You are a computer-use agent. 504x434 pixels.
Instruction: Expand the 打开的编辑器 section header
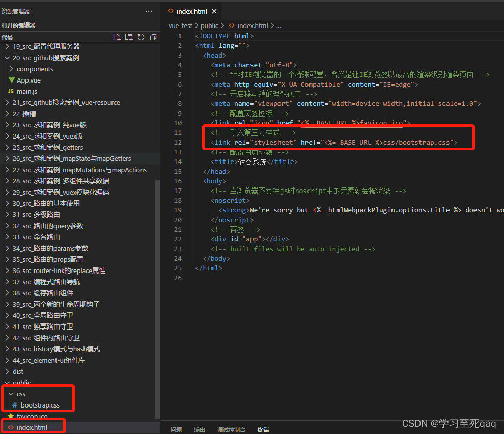pos(18,25)
